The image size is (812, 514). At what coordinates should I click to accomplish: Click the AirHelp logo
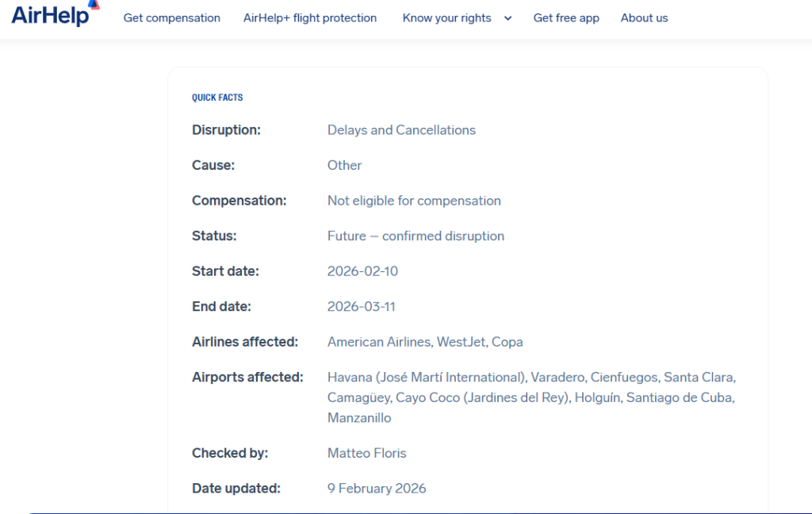50,15
